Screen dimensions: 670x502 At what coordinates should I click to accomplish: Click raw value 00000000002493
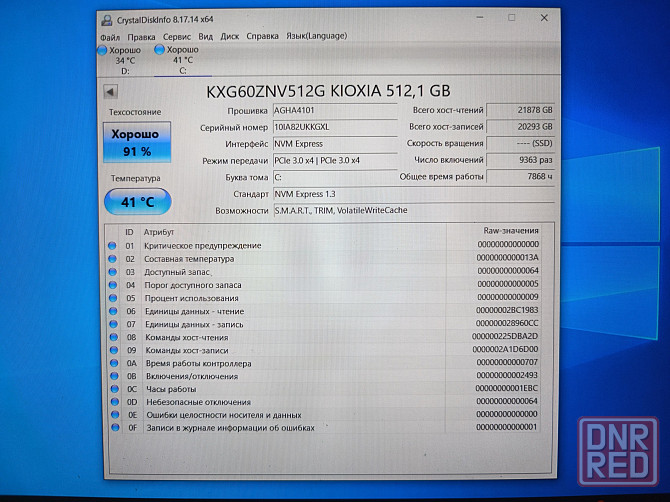tap(507, 375)
